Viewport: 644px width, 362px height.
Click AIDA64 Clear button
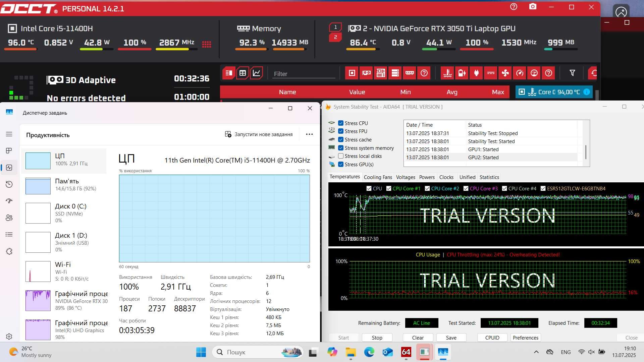418,338
